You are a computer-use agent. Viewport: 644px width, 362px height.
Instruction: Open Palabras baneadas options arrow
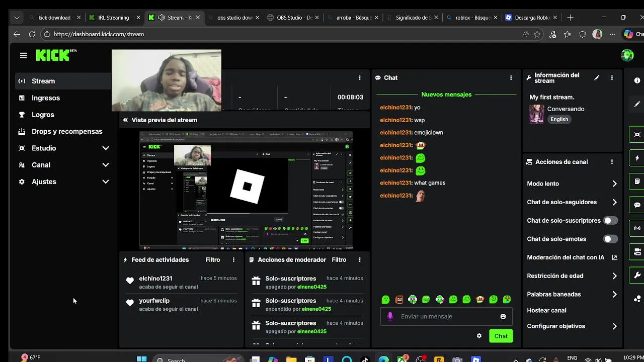coord(614,295)
